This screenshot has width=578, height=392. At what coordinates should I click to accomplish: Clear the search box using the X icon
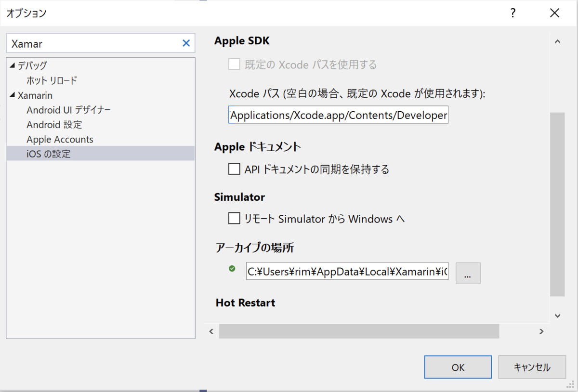click(x=186, y=43)
